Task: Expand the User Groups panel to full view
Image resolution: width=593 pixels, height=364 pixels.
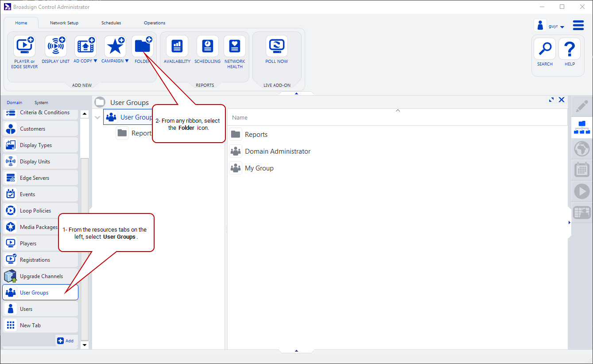Action: tap(551, 100)
